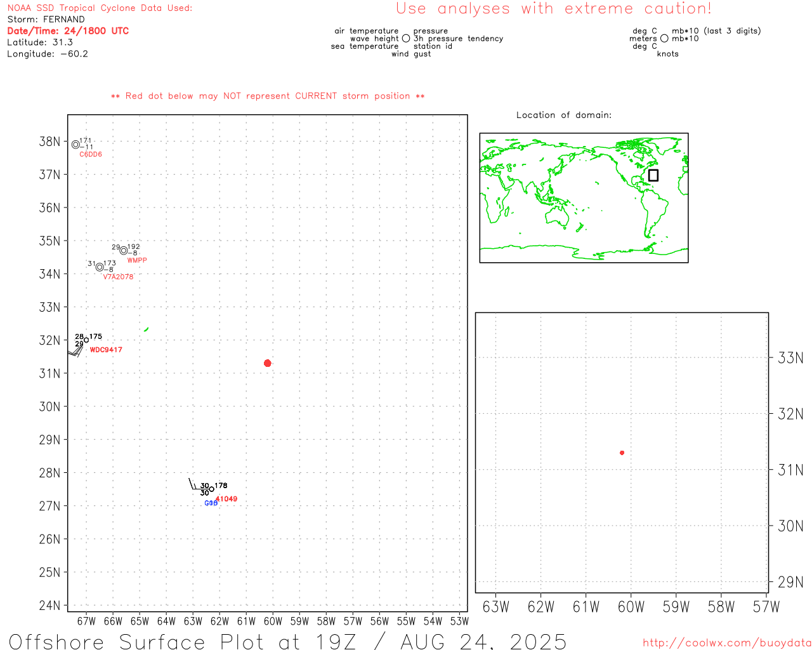Select station circle marker for WDC9417
The height and width of the screenshot is (650, 812).
(86, 340)
